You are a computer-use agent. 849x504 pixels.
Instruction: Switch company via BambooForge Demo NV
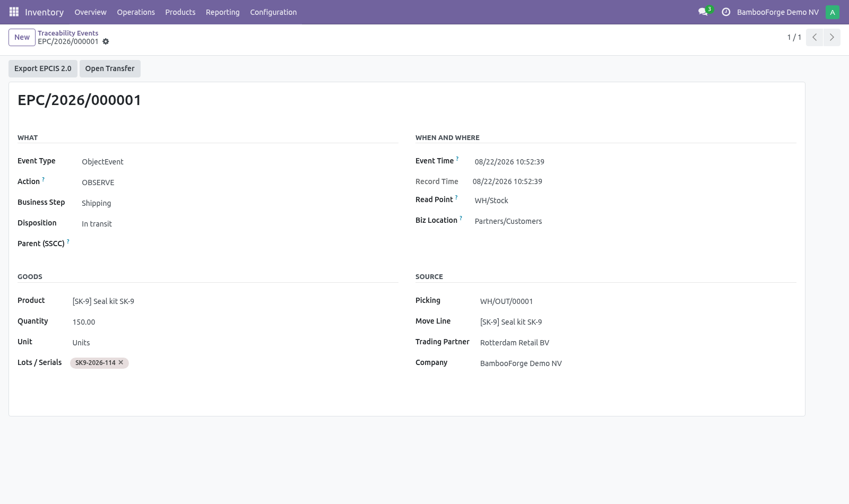[778, 12]
